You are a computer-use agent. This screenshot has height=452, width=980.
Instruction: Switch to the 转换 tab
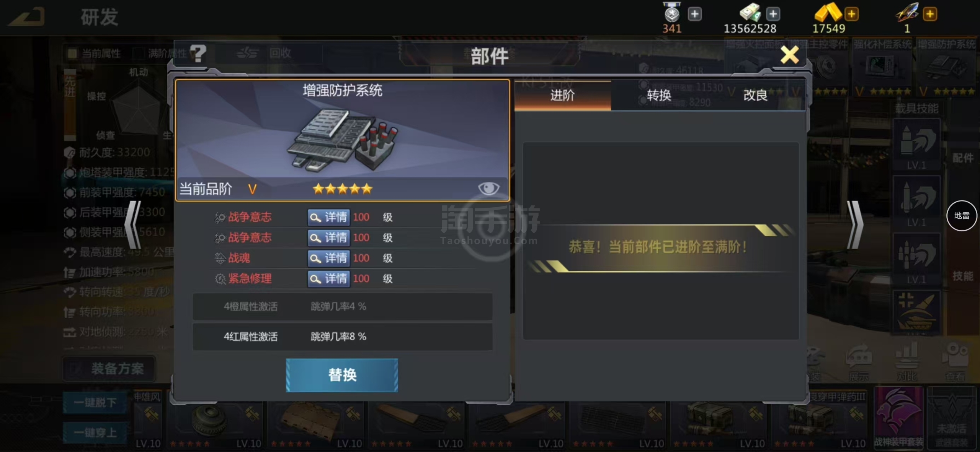pyautogui.click(x=659, y=95)
